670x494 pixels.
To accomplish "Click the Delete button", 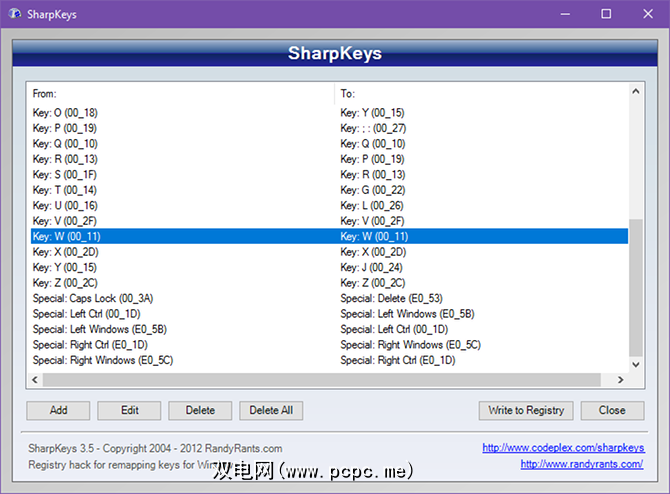I will [200, 410].
